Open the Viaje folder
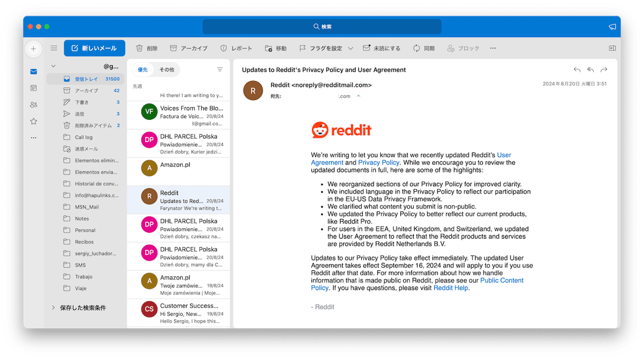This screenshot has width=644, height=359. [x=86, y=288]
